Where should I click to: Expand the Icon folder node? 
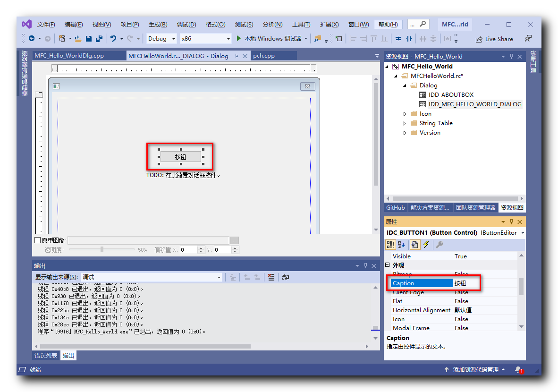405,114
